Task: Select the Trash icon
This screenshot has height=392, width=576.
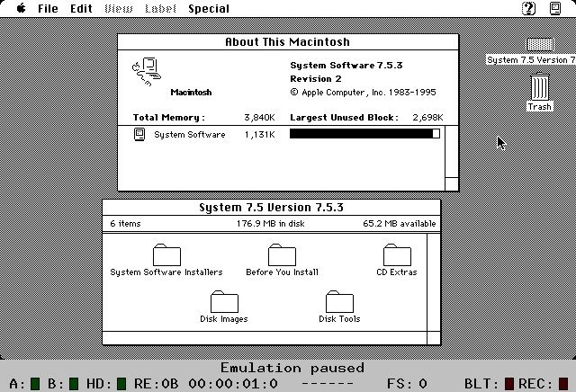Action: tap(540, 87)
